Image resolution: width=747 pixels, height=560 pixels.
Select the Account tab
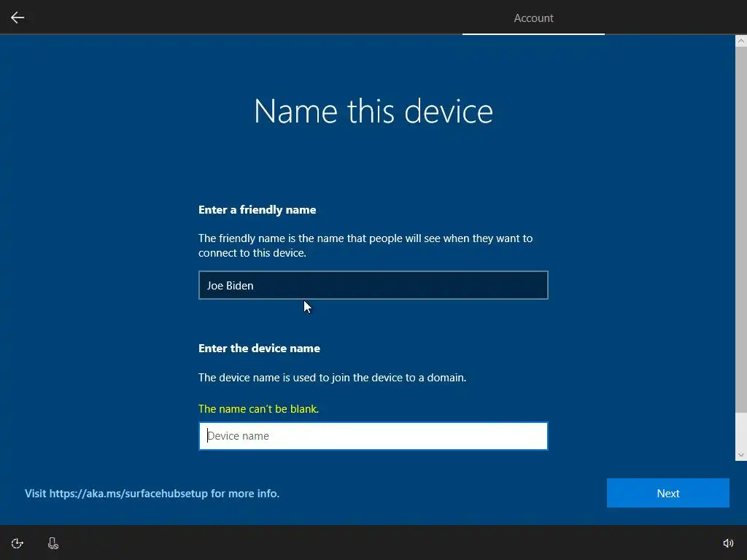pyautogui.click(x=533, y=18)
